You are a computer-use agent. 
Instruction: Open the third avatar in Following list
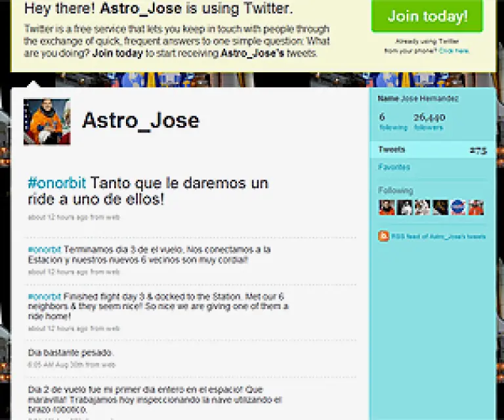pos(423,207)
